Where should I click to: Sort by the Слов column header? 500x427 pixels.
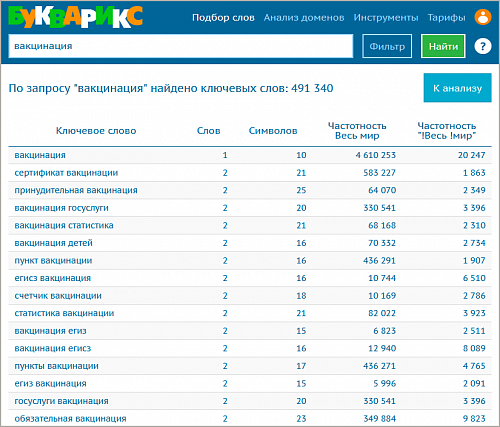tap(208, 131)
